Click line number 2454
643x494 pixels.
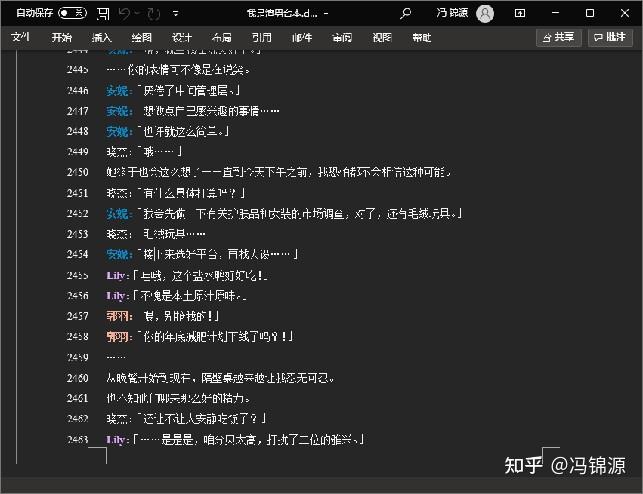click(x=78, y=254)
